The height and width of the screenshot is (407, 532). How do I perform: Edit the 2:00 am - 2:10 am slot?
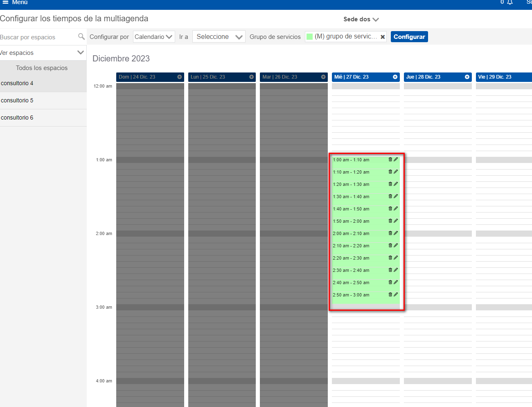pyautogui.click(x=396, y=233)
